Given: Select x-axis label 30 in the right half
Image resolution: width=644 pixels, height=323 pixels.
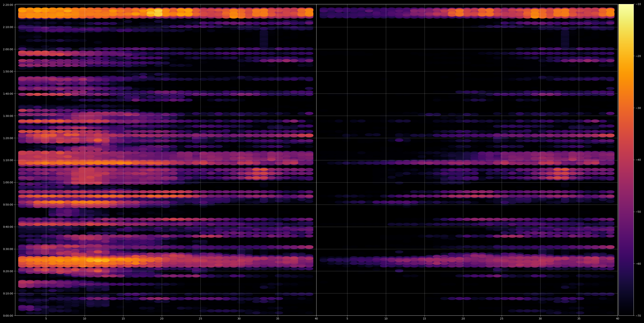Looking at the screenshot, I should tap(540, 319).
